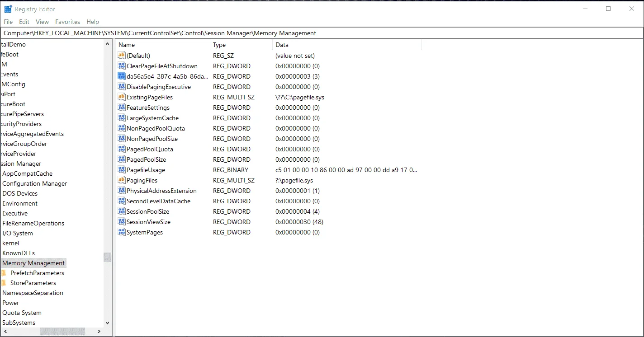Select the SecurityProviders key in tree
The width and height of the screenshot is (644, 337).
click(x=21, y=124)
